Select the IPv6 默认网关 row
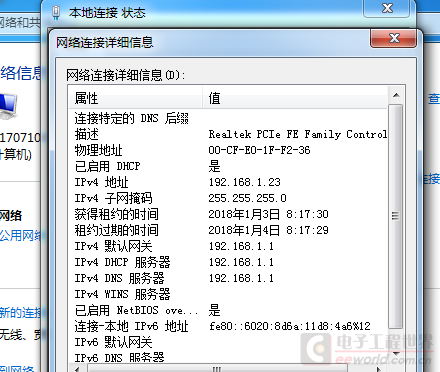This screenshot has width=440, height=372. coord(228,342)
